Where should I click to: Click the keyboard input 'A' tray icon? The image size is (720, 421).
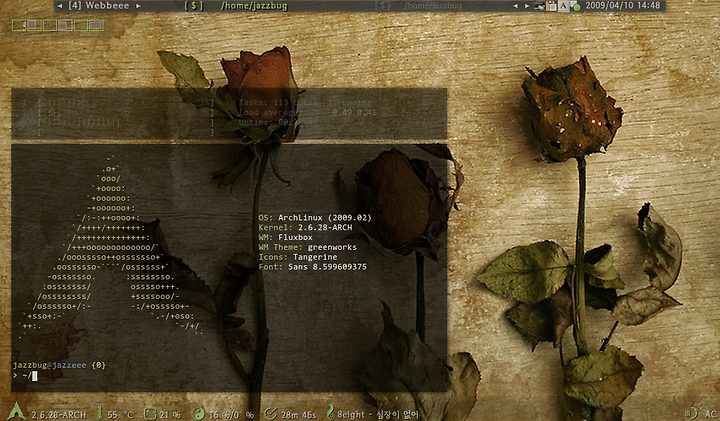(563, 6)
